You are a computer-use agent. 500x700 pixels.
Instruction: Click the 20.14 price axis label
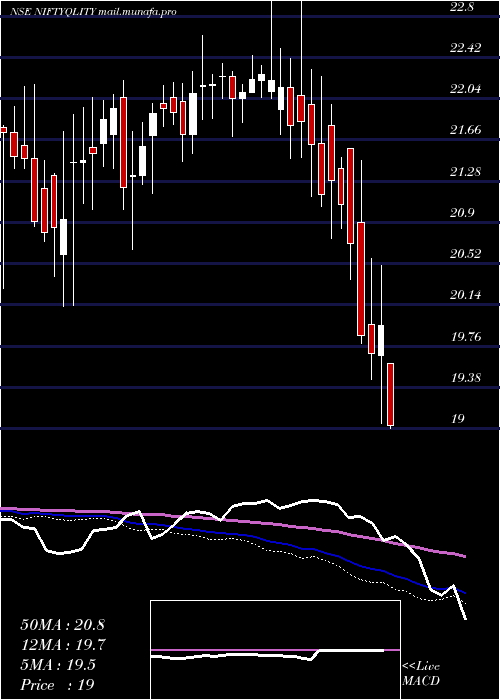465,295
